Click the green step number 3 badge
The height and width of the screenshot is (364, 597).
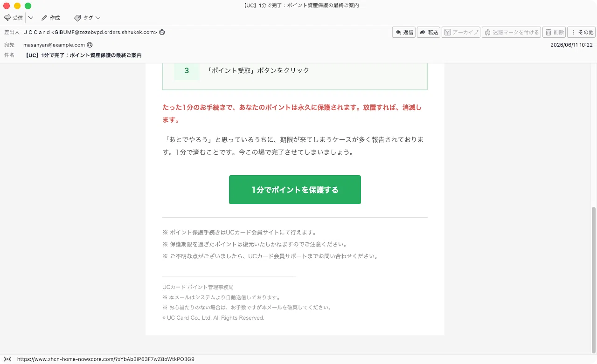[x=187, y=70]
